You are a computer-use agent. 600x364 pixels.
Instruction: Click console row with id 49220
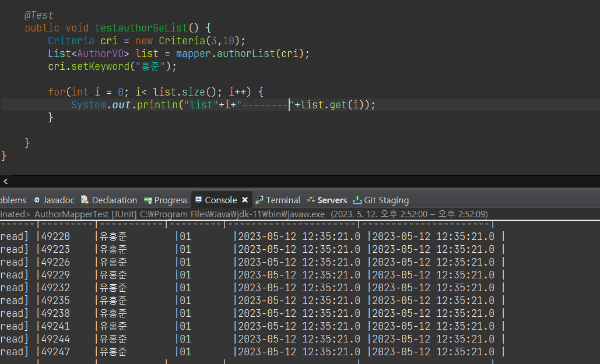252,236
